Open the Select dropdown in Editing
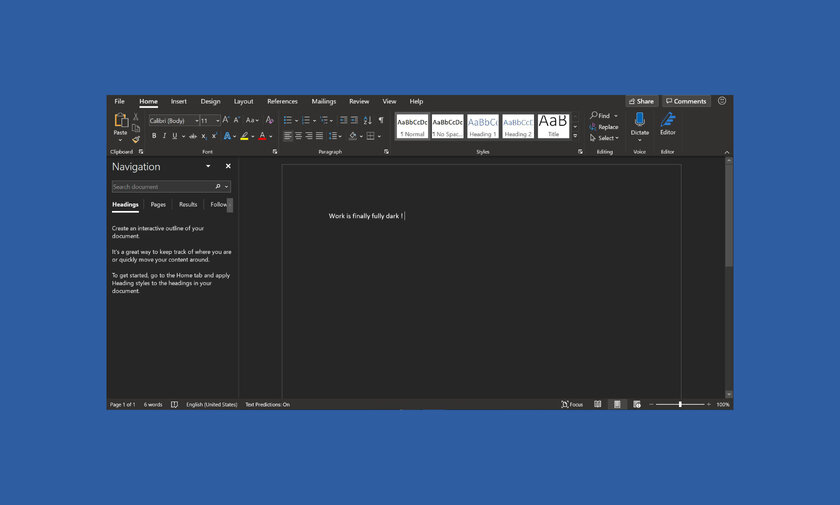Image resolution: width=840 pixels, height=505 pixels. (x=604, y=138)
